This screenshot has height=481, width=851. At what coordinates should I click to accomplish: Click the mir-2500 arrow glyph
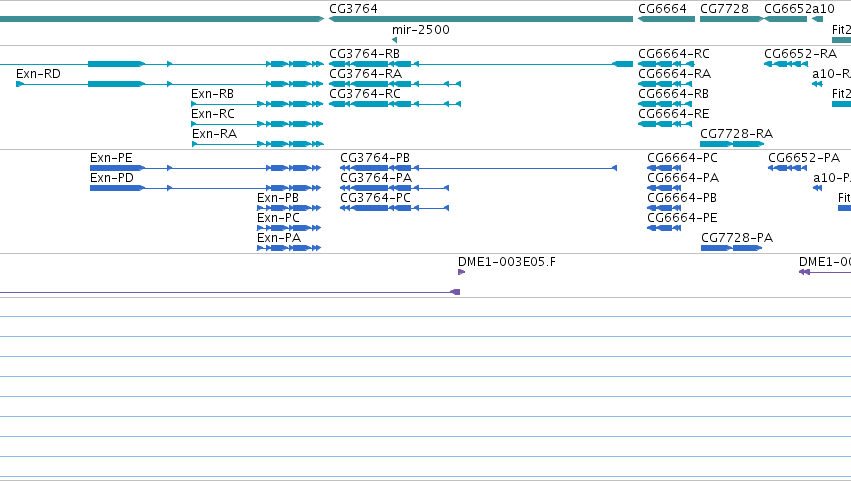(x=395, y=40)
